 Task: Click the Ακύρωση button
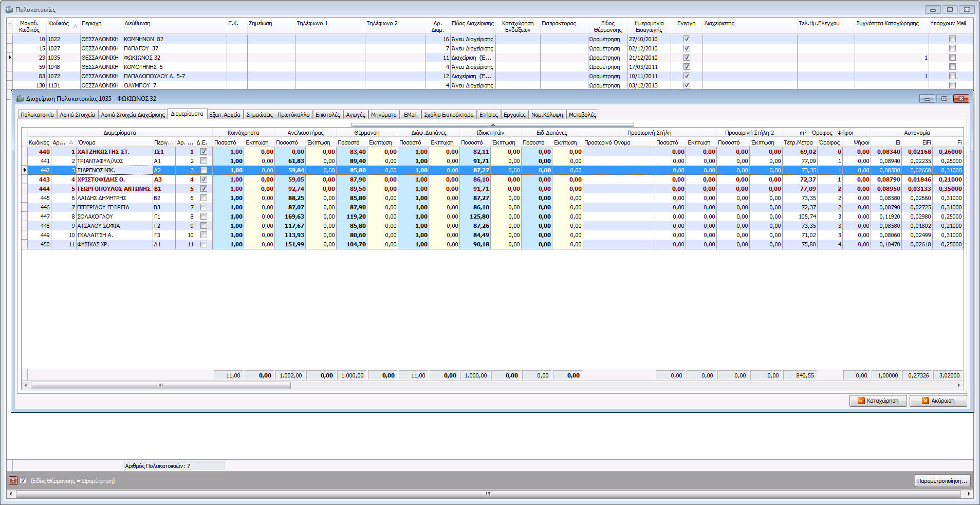(938, 401)
